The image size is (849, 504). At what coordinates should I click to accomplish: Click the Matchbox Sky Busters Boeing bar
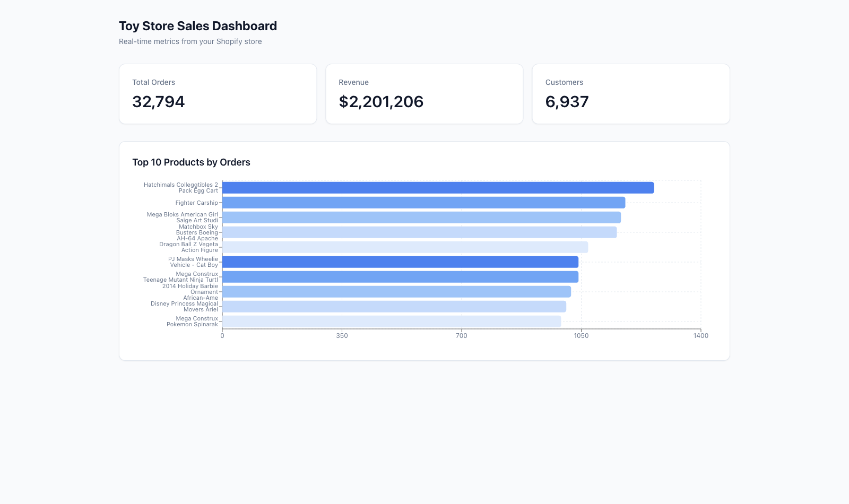click(x=419, y=232)
